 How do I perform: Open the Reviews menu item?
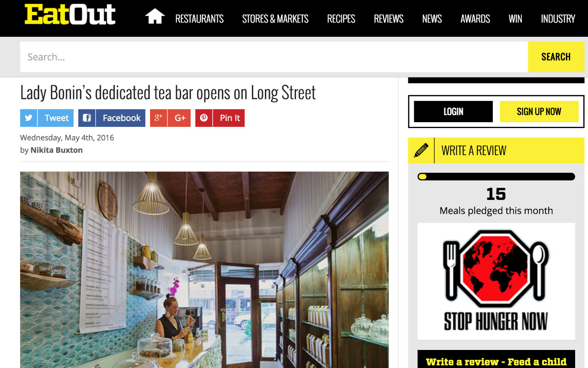pos(388,19)
